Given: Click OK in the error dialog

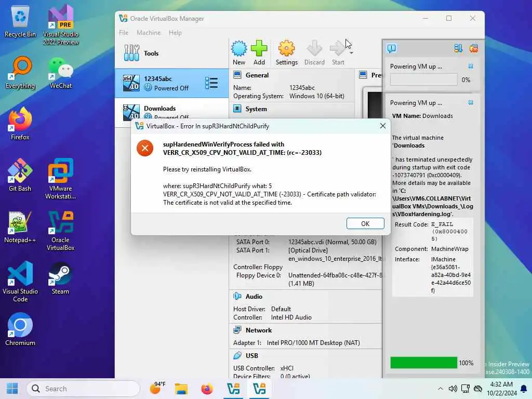Looking at the screenshot, I should pos(365,223).
